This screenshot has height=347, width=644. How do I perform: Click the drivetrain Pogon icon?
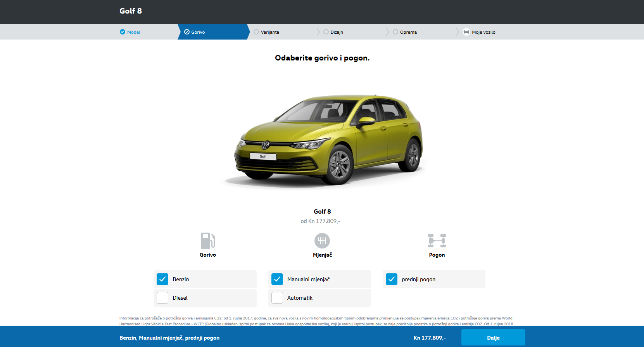pos(437,241)
